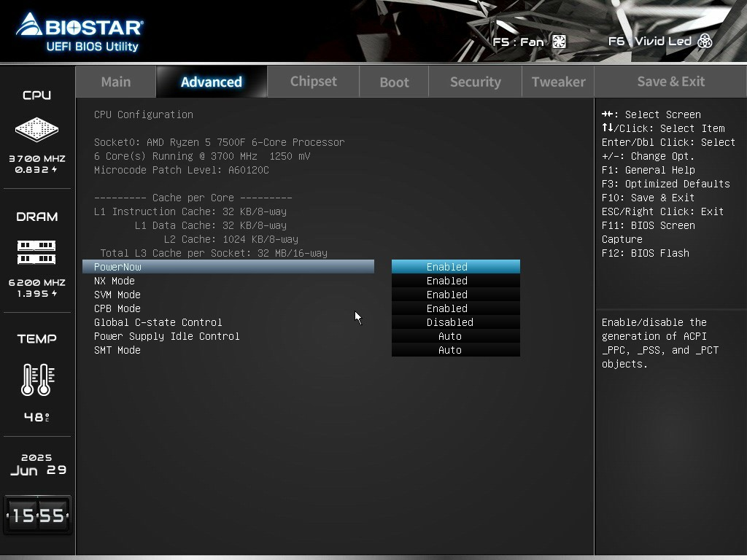Screen dimensions: 747x560
Task: Select the SMT Mode label
Action: [x=117, y=350]
